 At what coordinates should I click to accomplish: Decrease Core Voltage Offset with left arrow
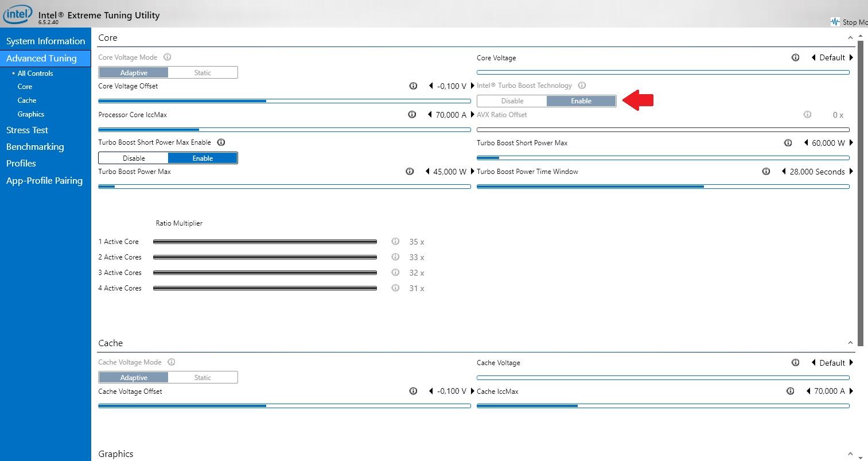431,86
